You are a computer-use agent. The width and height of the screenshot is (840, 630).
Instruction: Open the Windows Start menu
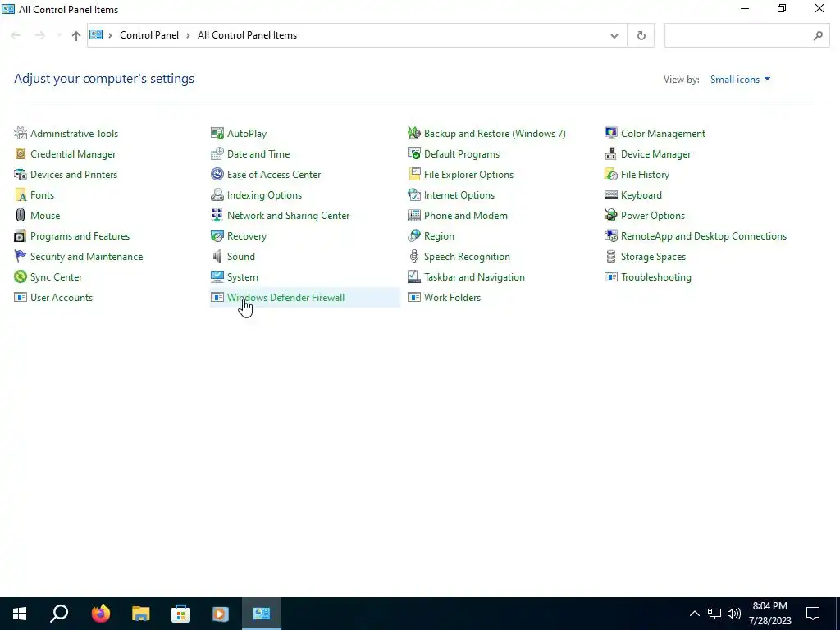(x=20, y=614)
